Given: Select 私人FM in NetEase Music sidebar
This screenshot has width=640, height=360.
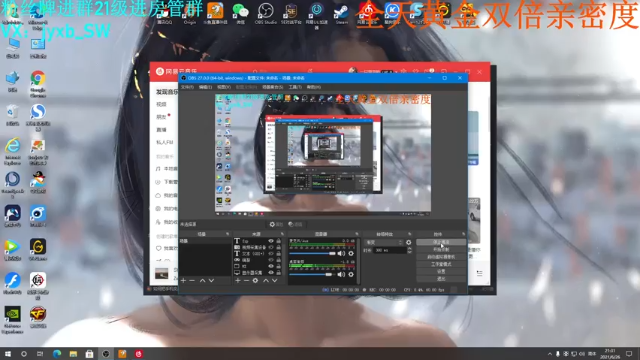Looking at the screenshot, I should (165, 142).
